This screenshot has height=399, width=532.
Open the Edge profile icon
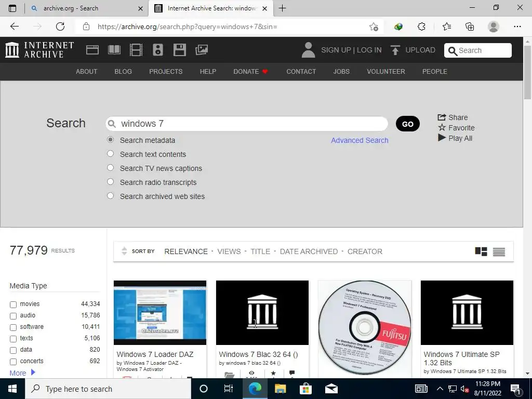494,26
